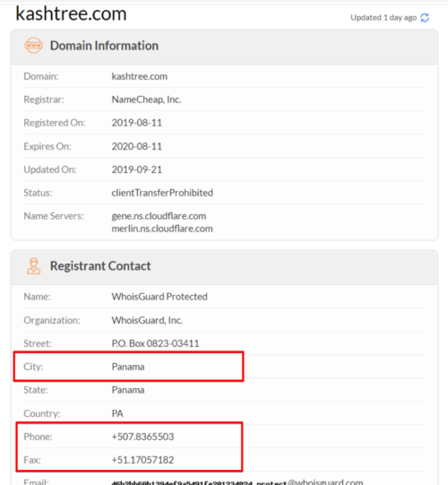448x485 pixels.
Task: Click name server gene.ns.cloudflare.com
Action: (x=159, y=216)
